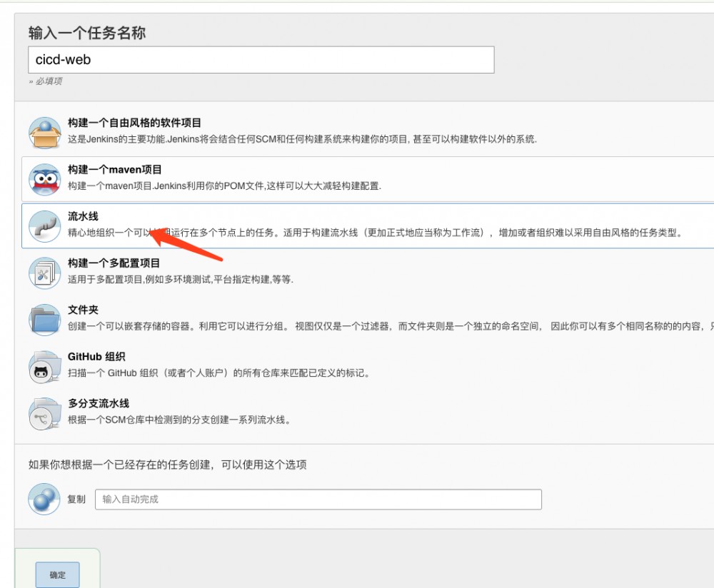Viewport: 714px width, 588px height.
Task: Click the 确定 confirm button
Action: tap(57, 575)
